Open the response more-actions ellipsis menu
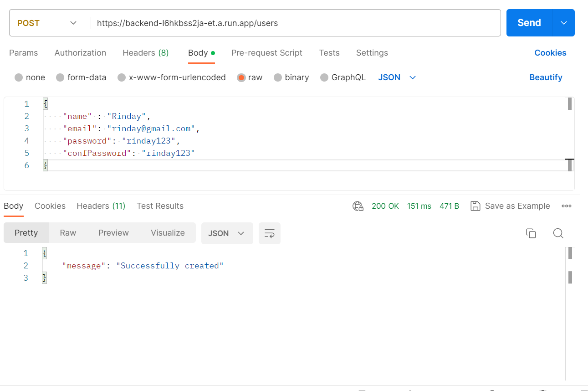This screenshot has width=588, height=391. (566, 206)
